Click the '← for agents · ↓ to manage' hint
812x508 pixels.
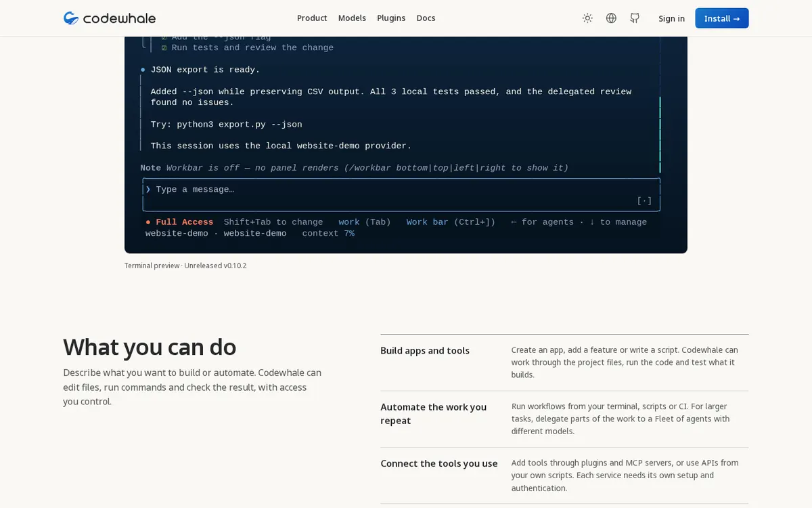pos(579,222)
